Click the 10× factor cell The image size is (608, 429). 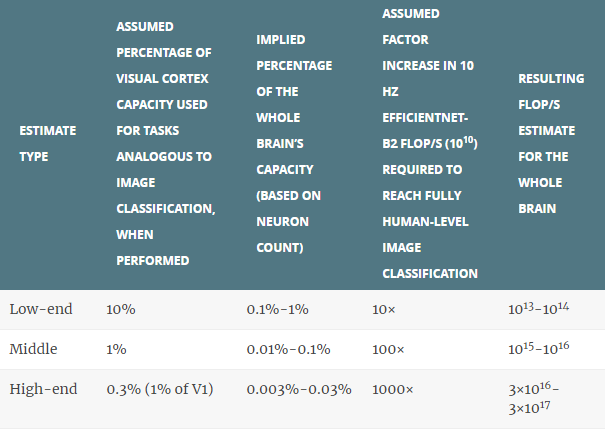384,310
